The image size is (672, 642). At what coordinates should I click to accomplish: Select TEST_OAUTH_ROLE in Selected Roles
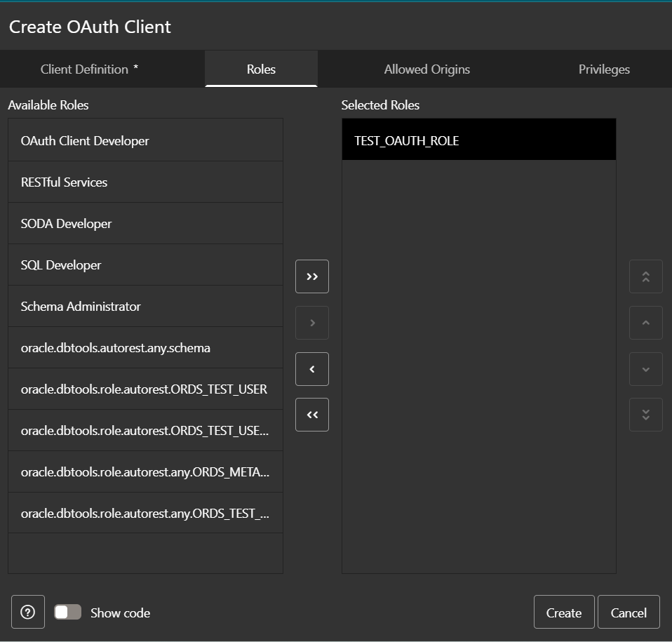coord(479,140)
